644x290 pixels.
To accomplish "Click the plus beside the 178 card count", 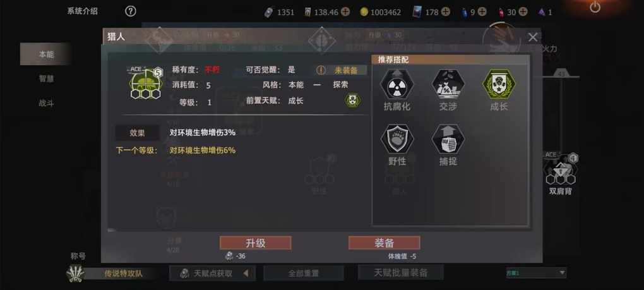I will pos(446,12).
